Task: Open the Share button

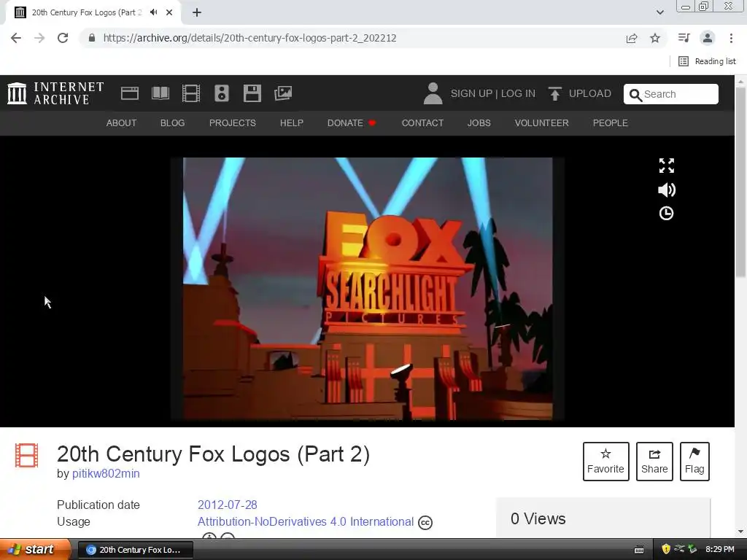Action: [654, 462]
